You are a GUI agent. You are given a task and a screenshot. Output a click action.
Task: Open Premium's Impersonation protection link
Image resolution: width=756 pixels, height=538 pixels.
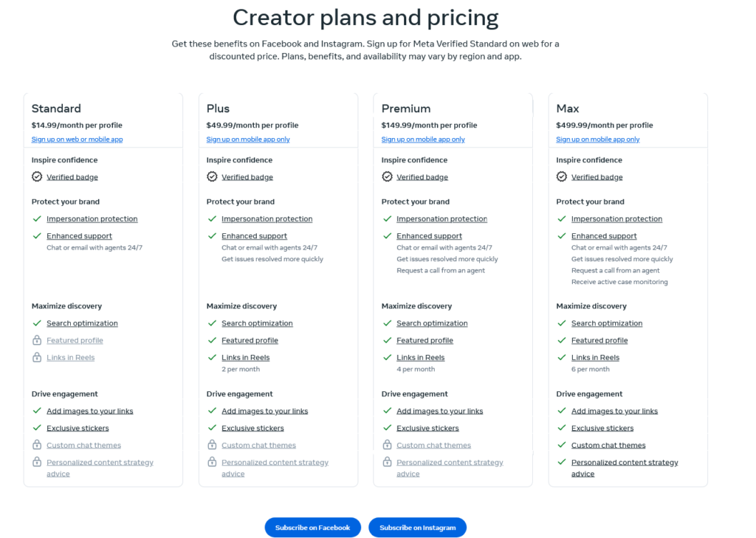[441, 219]
